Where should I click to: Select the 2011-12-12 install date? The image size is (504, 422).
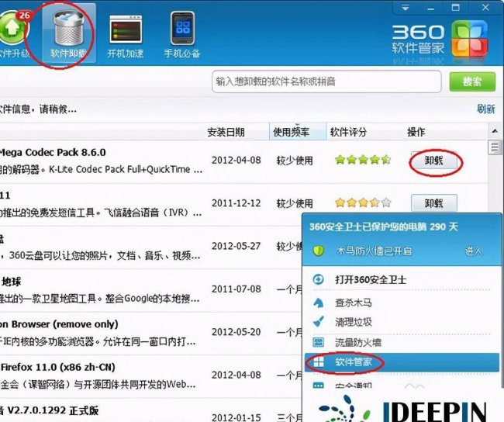[236, 203]
